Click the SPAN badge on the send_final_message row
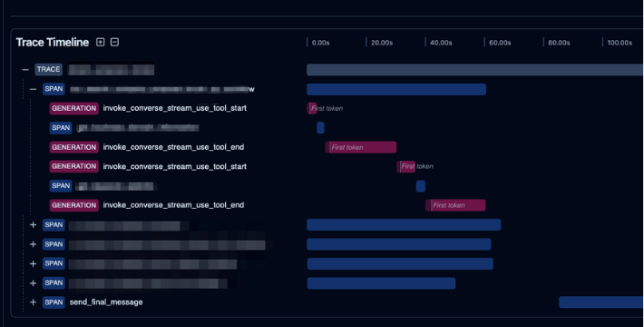644x327 pixels. coord(54,302)
